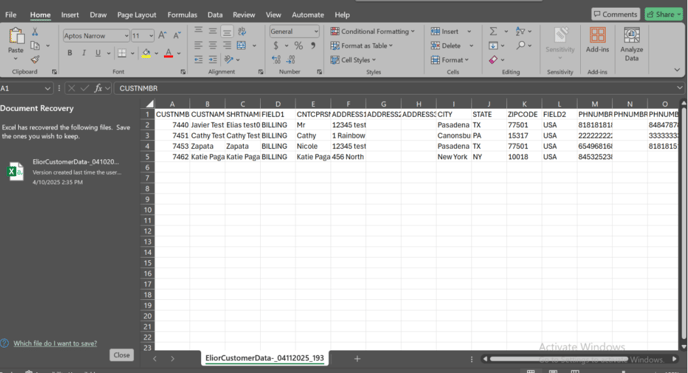Align text right
This screenshot has width=688, height=373.
(227, 45)
